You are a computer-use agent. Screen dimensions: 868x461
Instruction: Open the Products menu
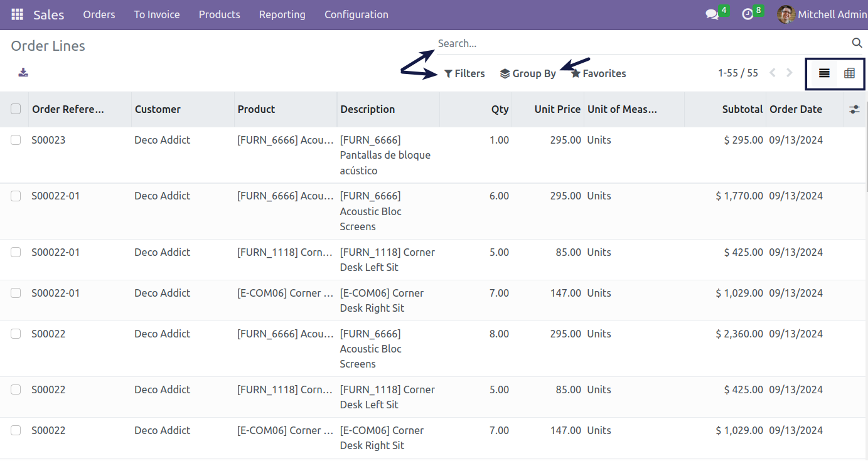[219, 14]
